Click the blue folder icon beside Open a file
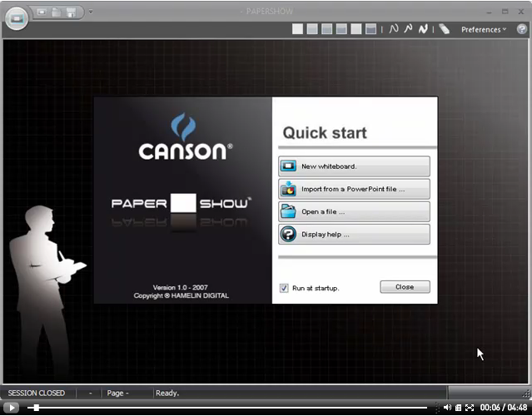532x416 pixels. click(288, 211)
